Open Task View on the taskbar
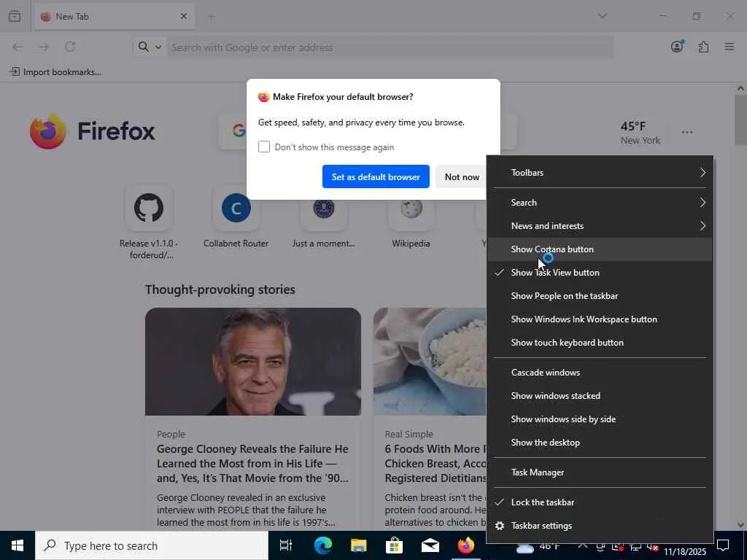747x560 pixels. (286, 545)
